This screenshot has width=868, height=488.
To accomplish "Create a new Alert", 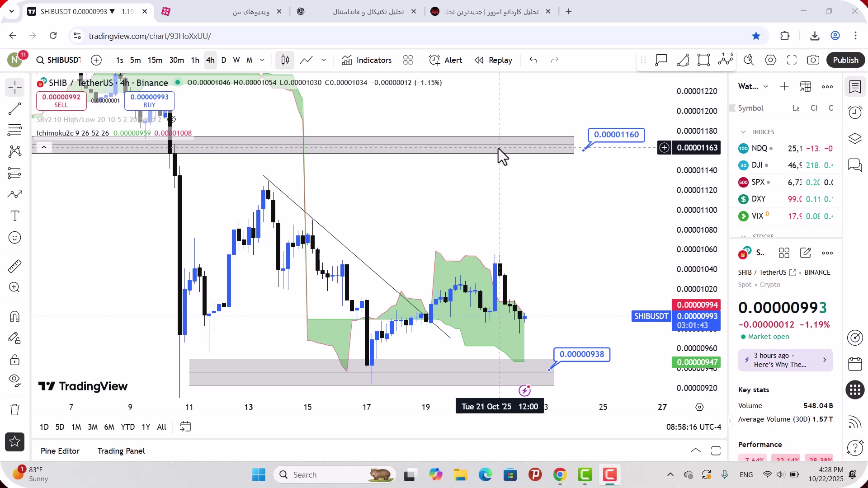I will click(446, 60).
